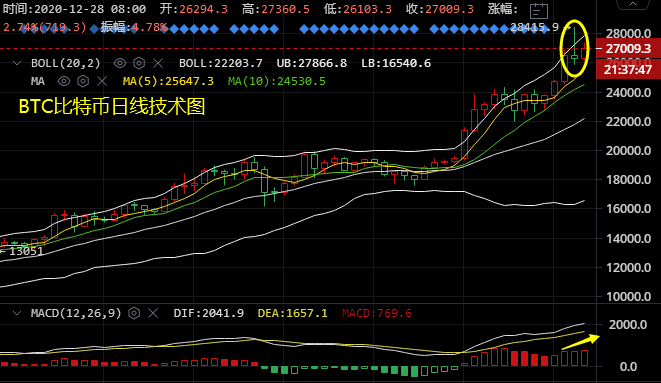Viewport: 661px width, 383px height.
Task: Toggle BOLL indicator visibility eye icon
Action: [x=120, y=63]
